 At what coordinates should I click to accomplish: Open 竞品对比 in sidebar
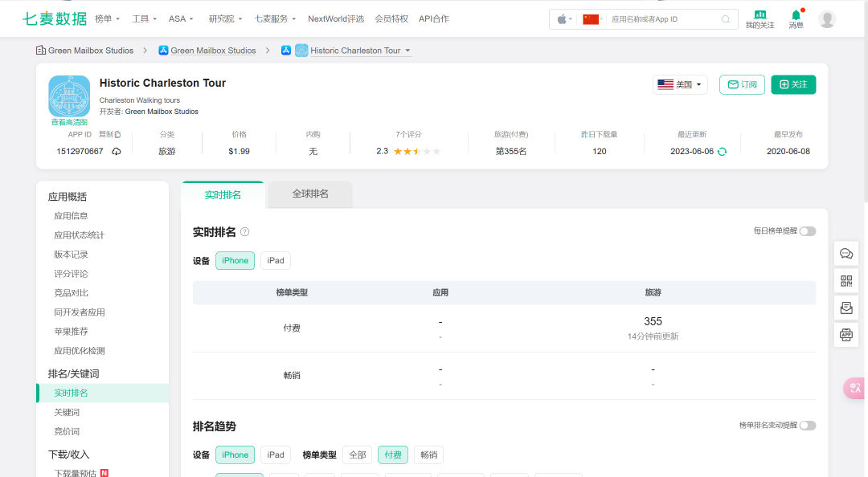tap(71, 293)
